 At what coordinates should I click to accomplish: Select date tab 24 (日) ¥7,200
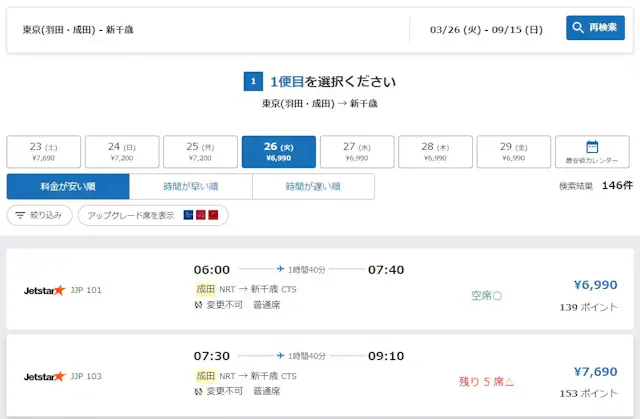[121, 152]
